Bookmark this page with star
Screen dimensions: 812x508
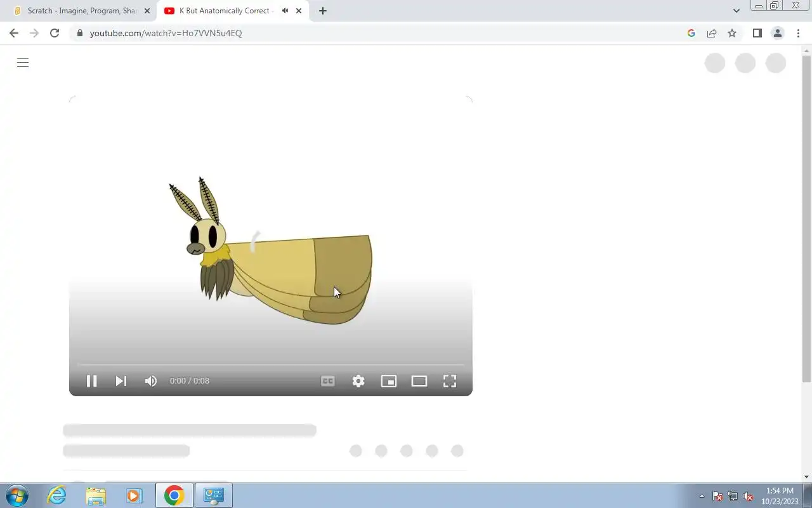click(x=732, y=33)
